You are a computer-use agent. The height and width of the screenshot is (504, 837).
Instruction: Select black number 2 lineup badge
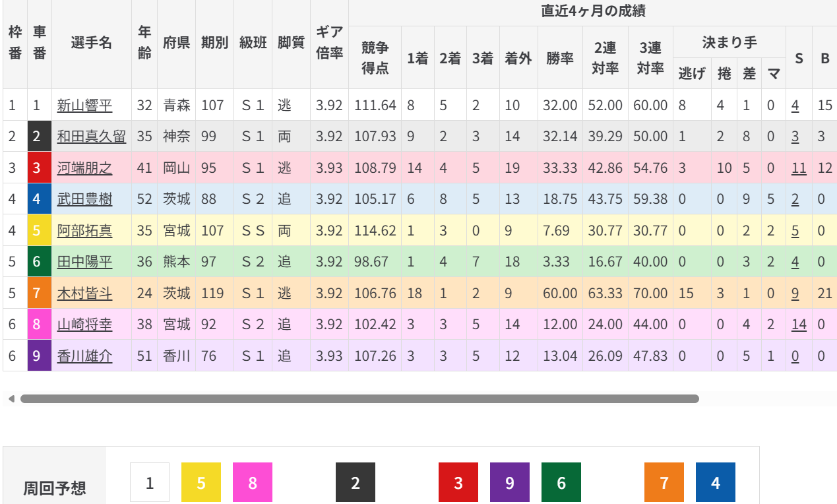click(356, 483)
